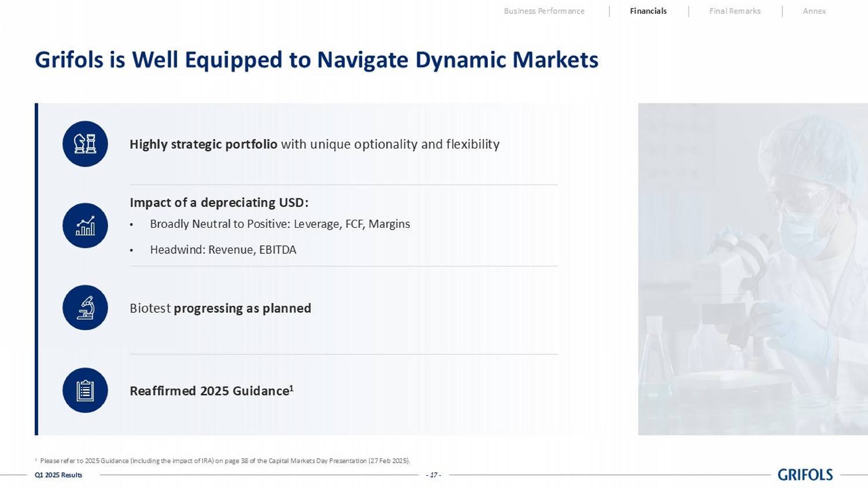Viewport: 868px width, 488px height.
Task: Click the chess pieces strategic portfolio icon
Action: coord(85,144)
